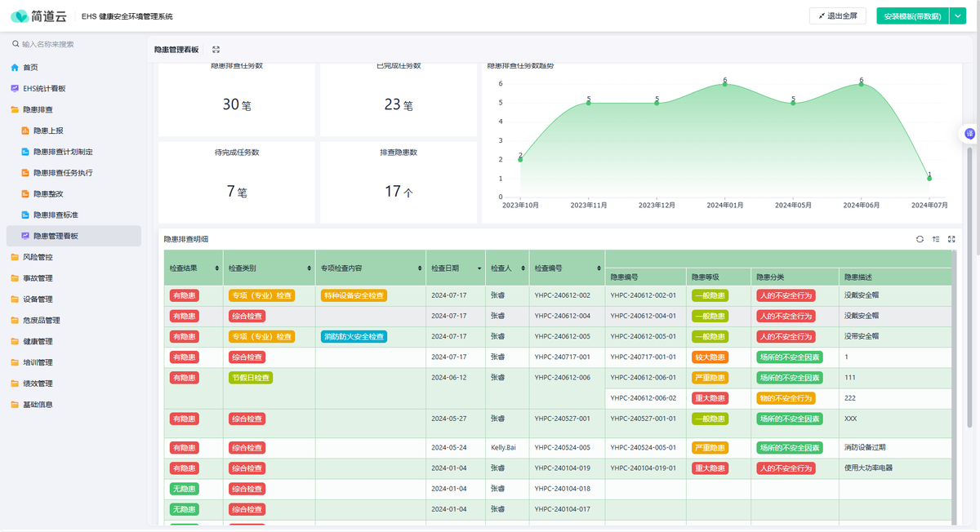Sort by the 检查结果 column
Viewport: 980px width, 532px height.
coord(216,268)
